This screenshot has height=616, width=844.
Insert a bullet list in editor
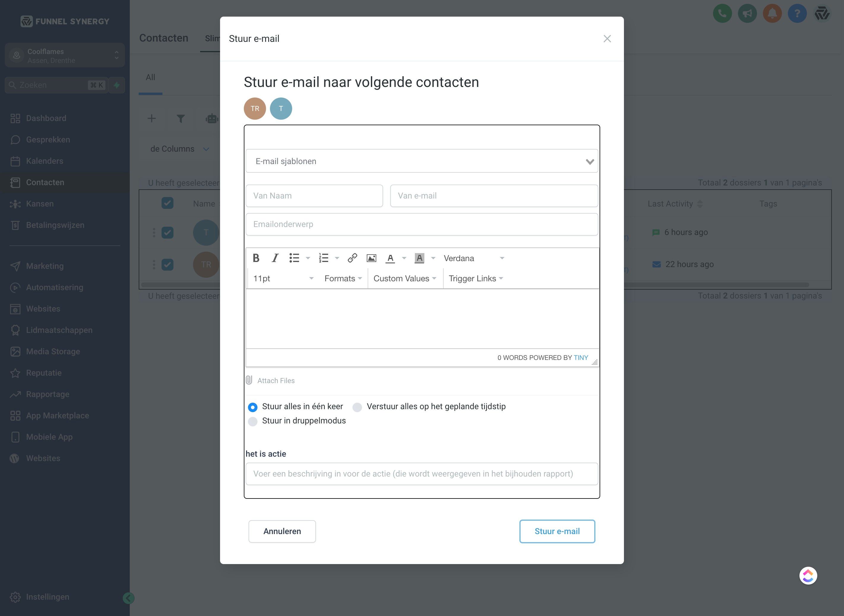pos(294,258)
